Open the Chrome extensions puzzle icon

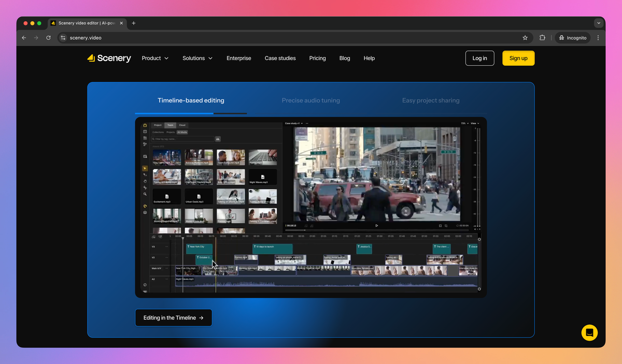pos(542,38)
